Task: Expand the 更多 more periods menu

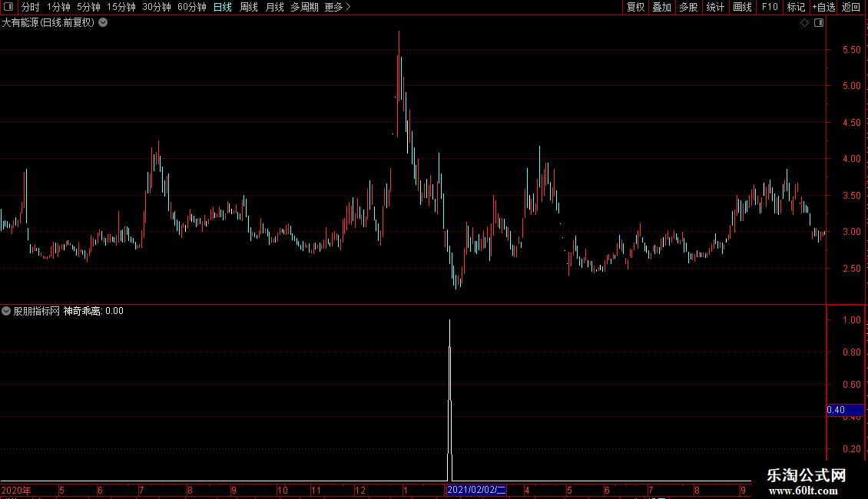Action: click(x=337, y=7)
